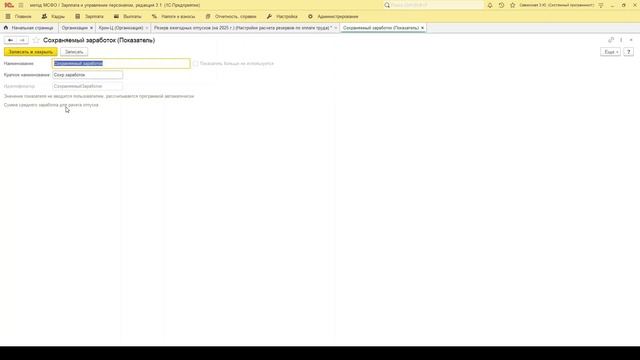Switch to Начальная страница tab

[29, 28]
